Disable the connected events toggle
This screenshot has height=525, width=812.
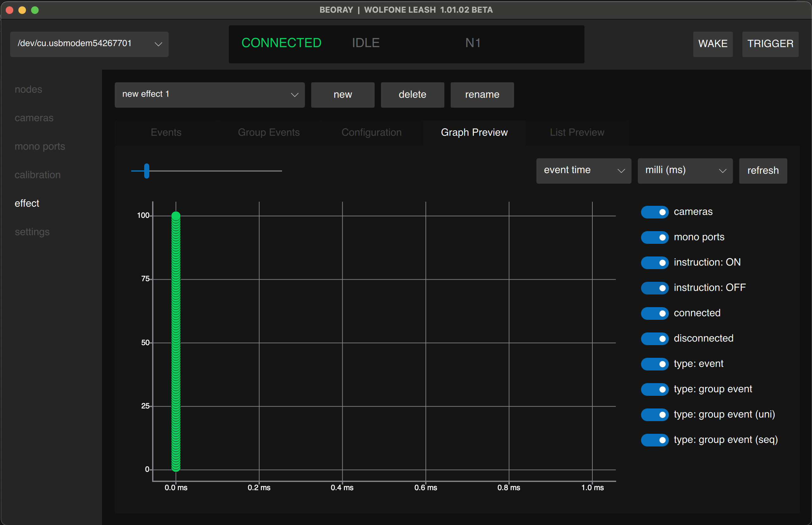pyautogui.click(x=654, y=313)
